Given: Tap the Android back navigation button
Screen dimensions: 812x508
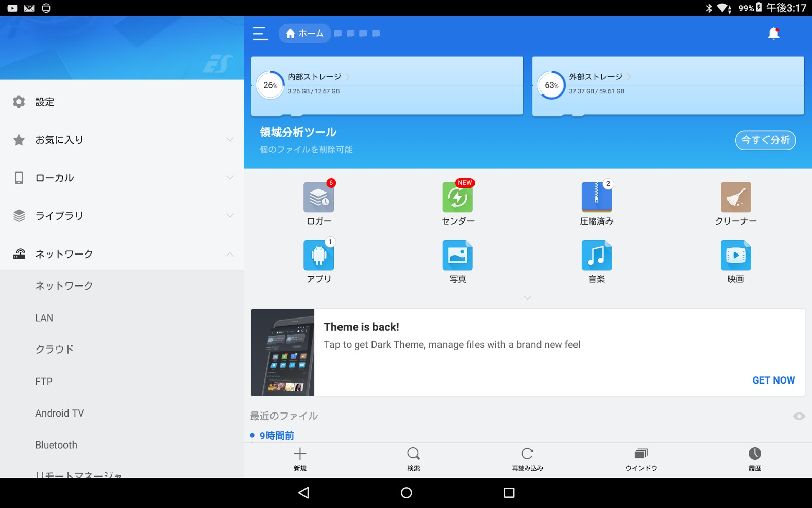Looking at the screenshot, I should (x=304, y=493).
